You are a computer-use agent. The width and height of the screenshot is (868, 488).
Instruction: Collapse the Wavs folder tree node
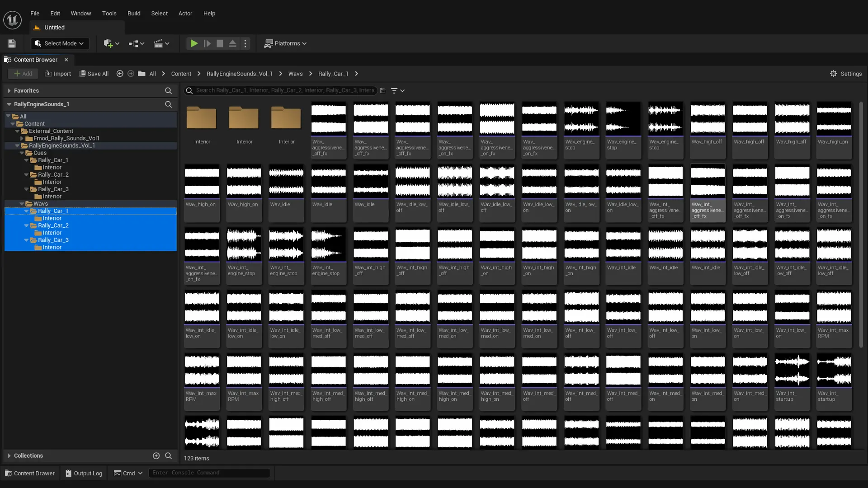22,204
